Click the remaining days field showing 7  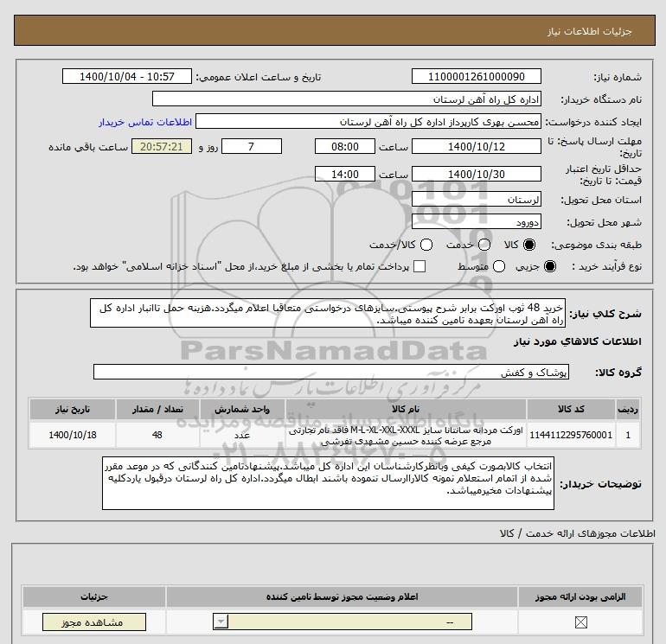pyautogui.click(x=252, y=147)
